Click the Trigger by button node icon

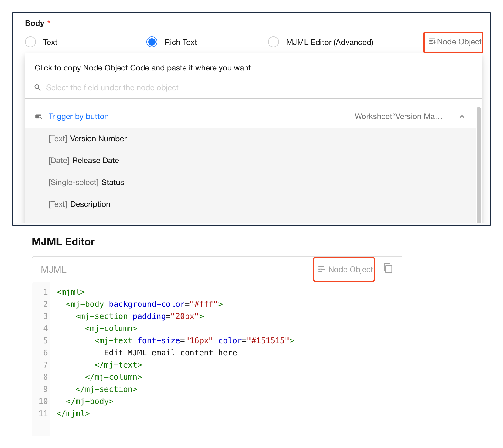tap(39, 117)
